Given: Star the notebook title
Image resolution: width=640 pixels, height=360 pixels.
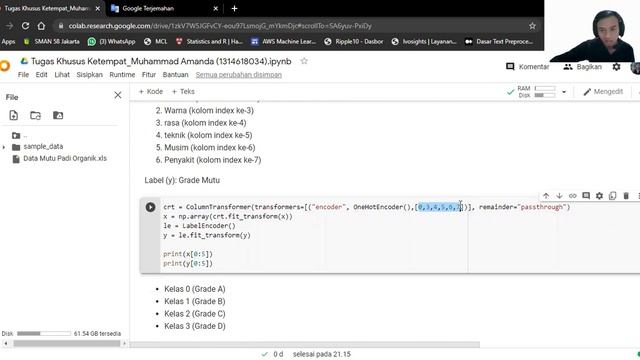Looking at the screenshot, I should 304,61.
